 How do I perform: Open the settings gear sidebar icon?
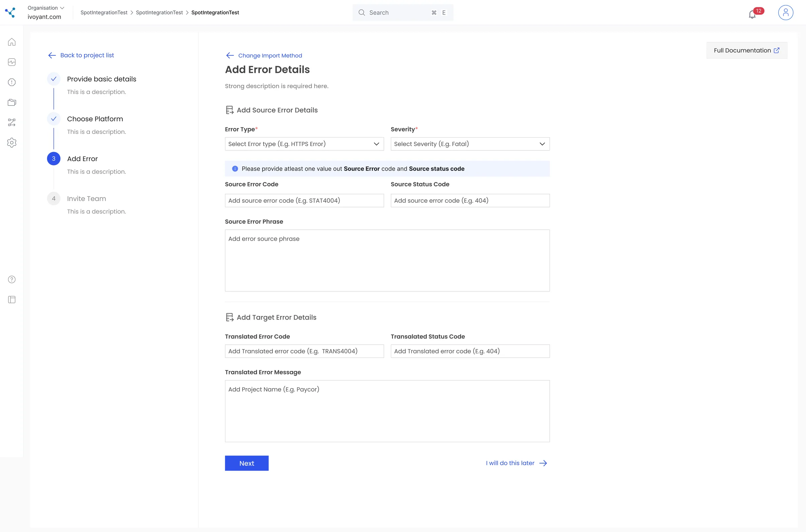tap(12, 143)
